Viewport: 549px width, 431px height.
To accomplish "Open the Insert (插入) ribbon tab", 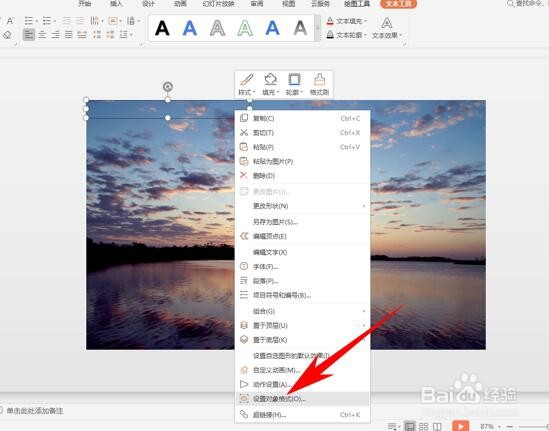I will 116,4.
